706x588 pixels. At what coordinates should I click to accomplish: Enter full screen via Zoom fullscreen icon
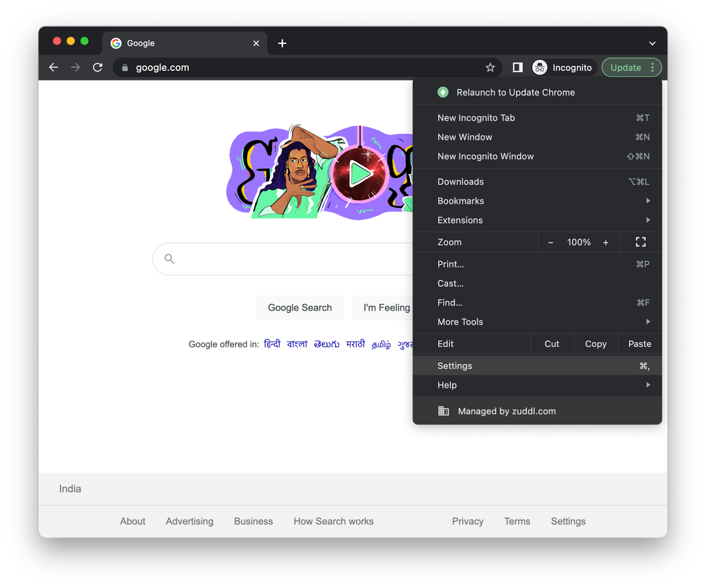[641, 242]
